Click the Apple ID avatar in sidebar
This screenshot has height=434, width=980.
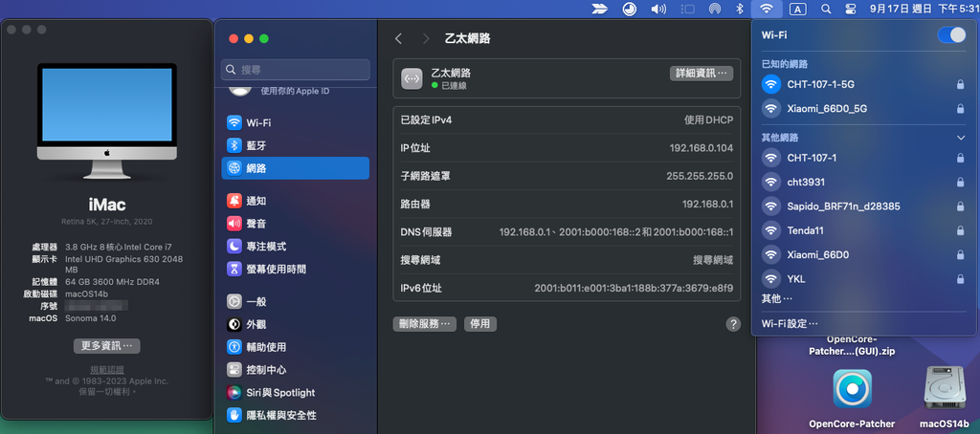[240, 91]
